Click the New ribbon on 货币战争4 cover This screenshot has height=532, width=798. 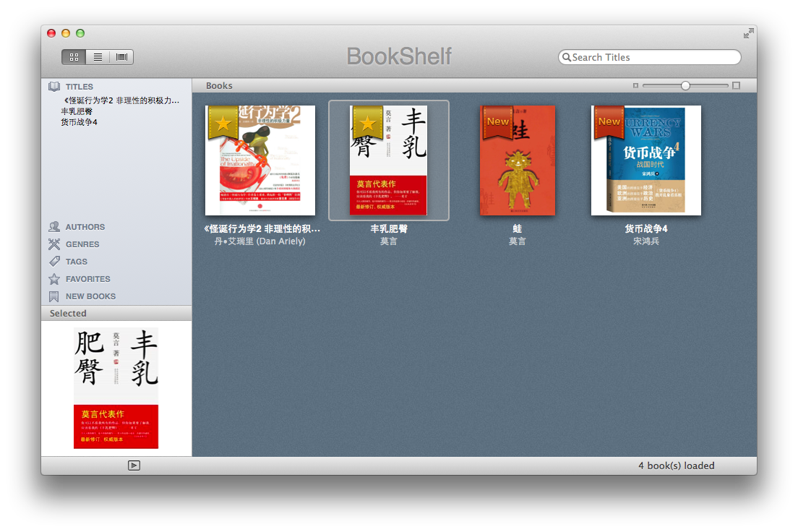click(x=609, y=122)
